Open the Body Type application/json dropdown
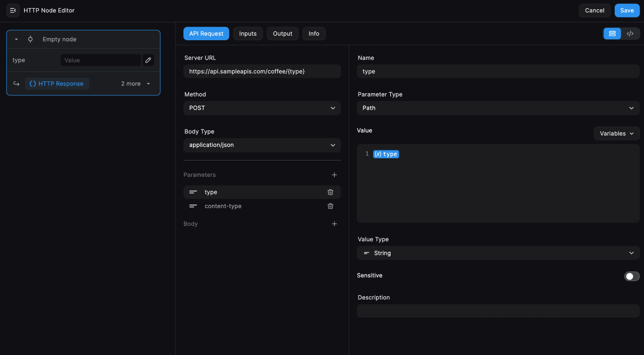644x355 pixels. 262,145
